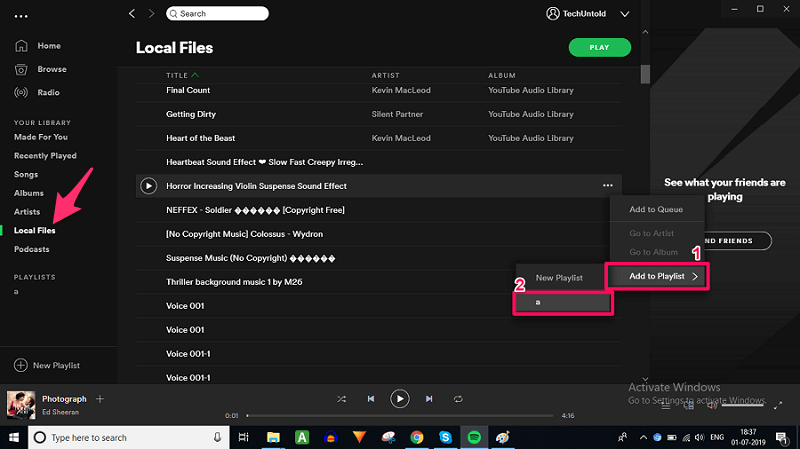Viewport: 800px width, 449px height.
Task: Click the Photograph album art thumbnail
Action: (x=21, y=405)
